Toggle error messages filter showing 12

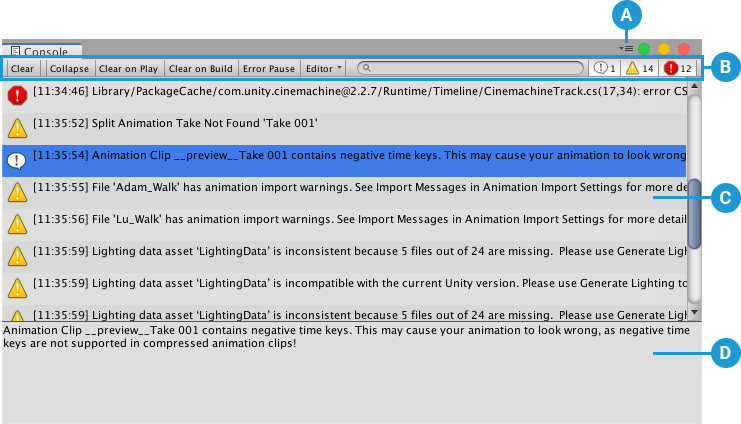(678, 69)
